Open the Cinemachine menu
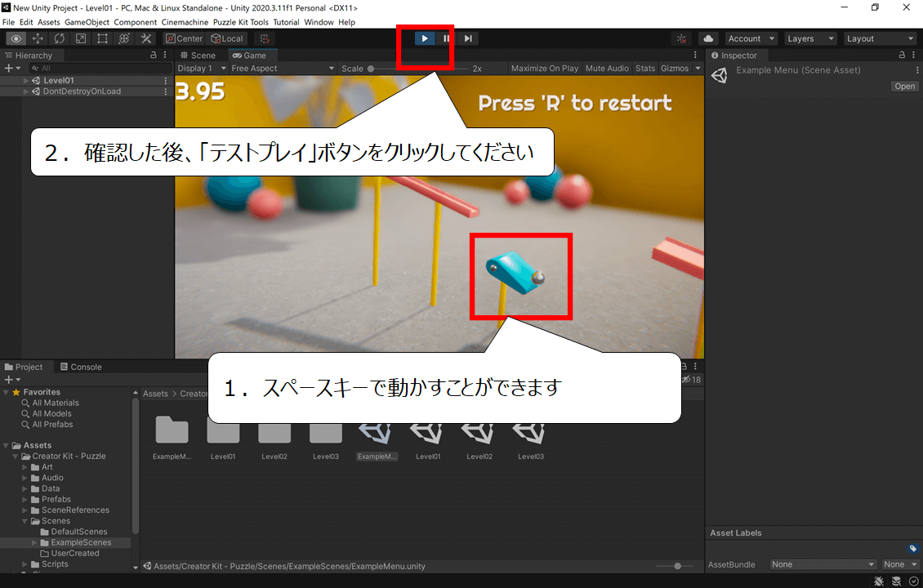The width and height of the screenshot is (923, 588). pyautogui.click(x=185, y=22)
